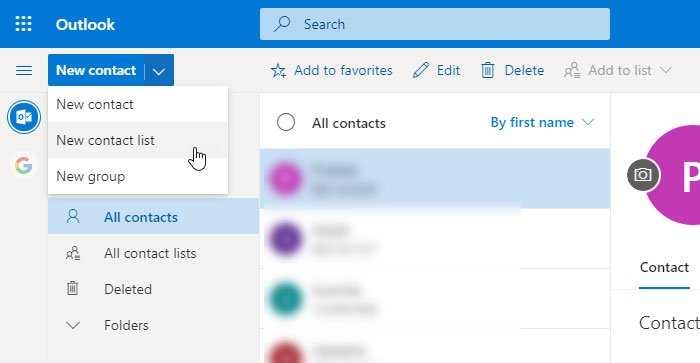The image size is (700, 363).
Task: Collapse the New contact dropdown arrow
Action: coord(158,71)
